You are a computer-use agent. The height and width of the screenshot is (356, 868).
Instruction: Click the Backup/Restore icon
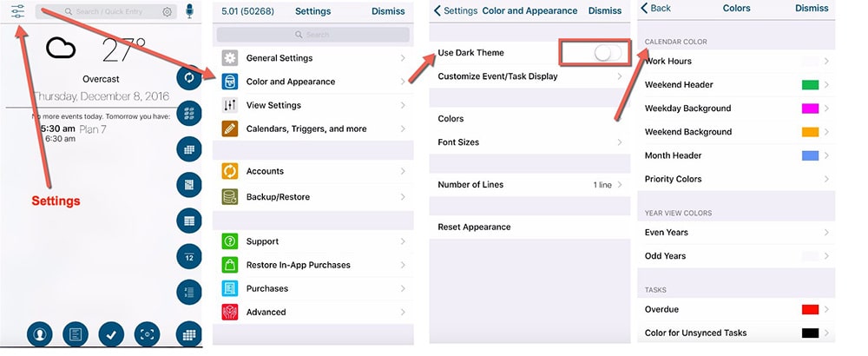pyautogui.click(x=230, y=196)
